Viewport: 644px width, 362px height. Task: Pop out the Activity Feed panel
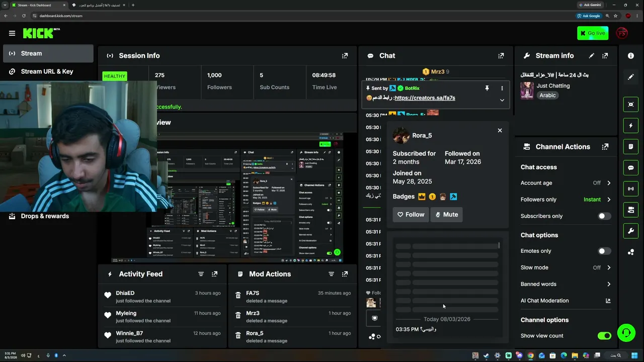click(x=214, y=274)
